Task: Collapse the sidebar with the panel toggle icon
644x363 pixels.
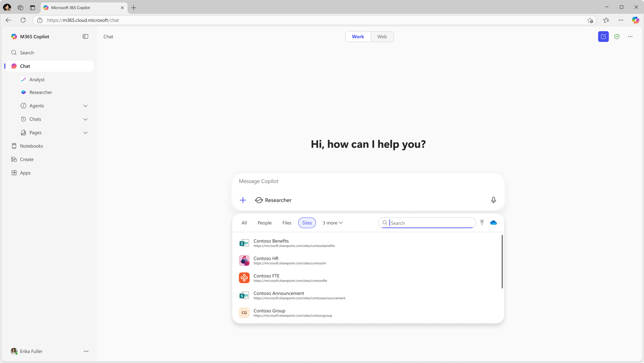Action: [85, 37]
